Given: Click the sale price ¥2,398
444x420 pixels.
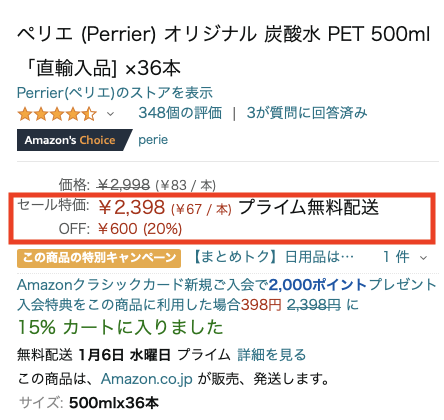Looking at the screenshot, I should [132, 208].
